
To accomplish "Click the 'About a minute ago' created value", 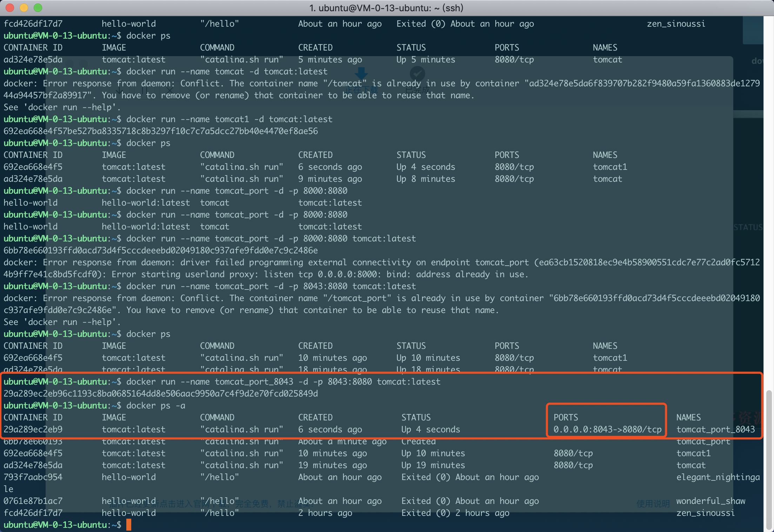I will point(342,441).
